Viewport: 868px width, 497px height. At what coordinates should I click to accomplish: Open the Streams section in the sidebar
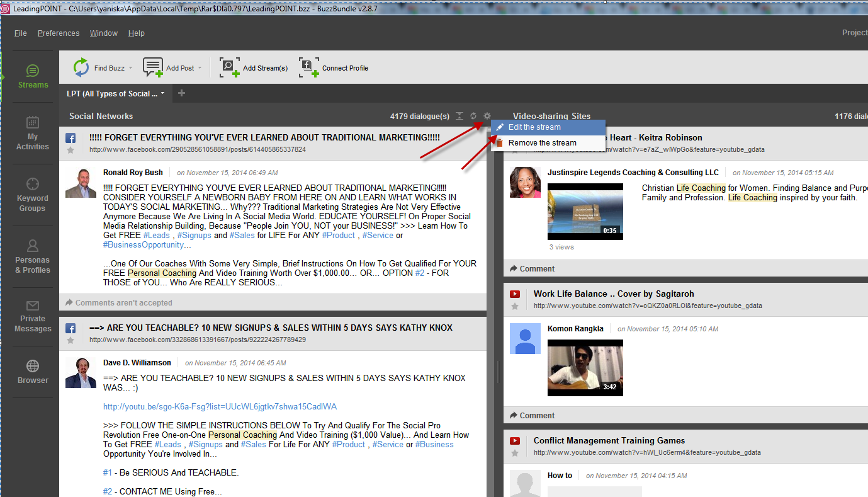[x=33, y=76]
